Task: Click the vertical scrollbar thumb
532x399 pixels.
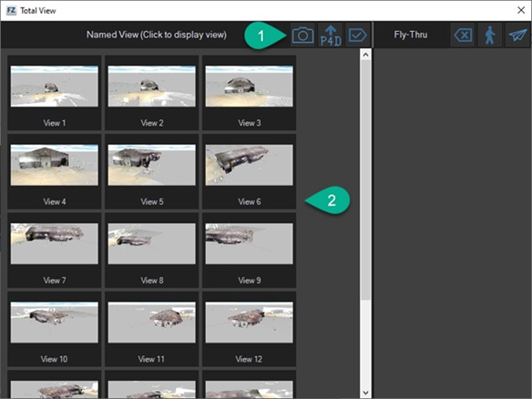Action: click(365, 179)
